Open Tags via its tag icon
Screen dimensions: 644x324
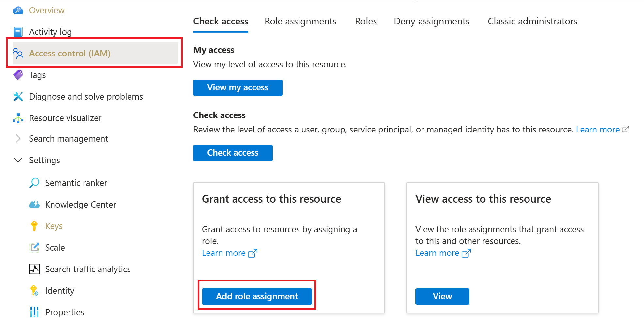pyautogui.click(x=18, y=75)
